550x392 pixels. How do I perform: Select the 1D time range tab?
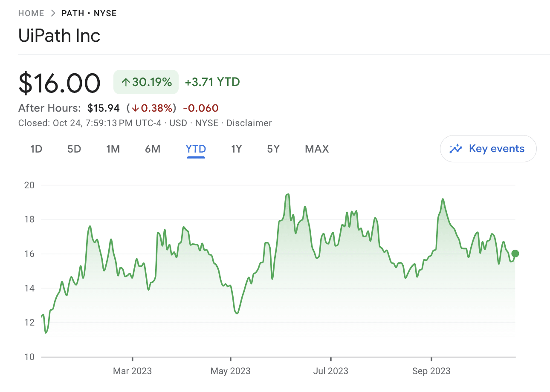(x=36, y=149)
